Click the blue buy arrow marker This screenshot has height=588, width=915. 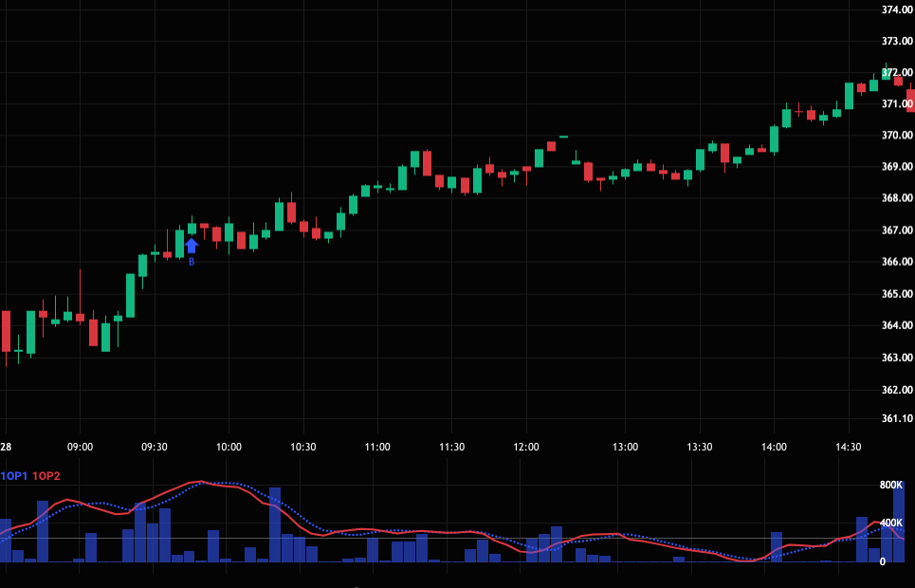(192, 246)
